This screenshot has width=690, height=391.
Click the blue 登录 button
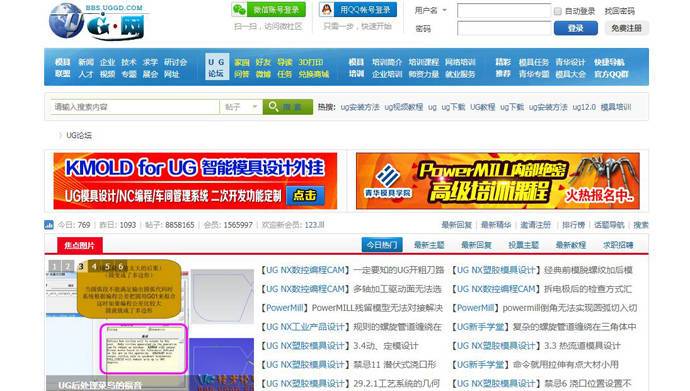(576, 28)
